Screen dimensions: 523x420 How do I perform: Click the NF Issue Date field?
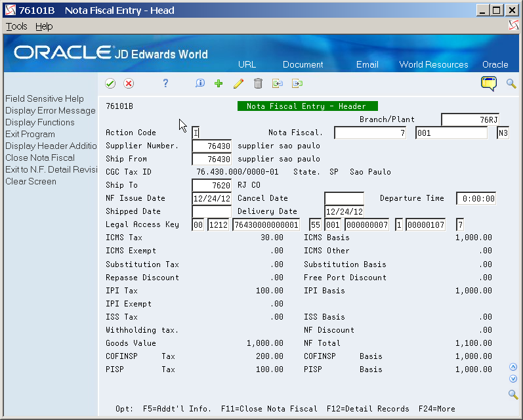click(x=212, y=198)
